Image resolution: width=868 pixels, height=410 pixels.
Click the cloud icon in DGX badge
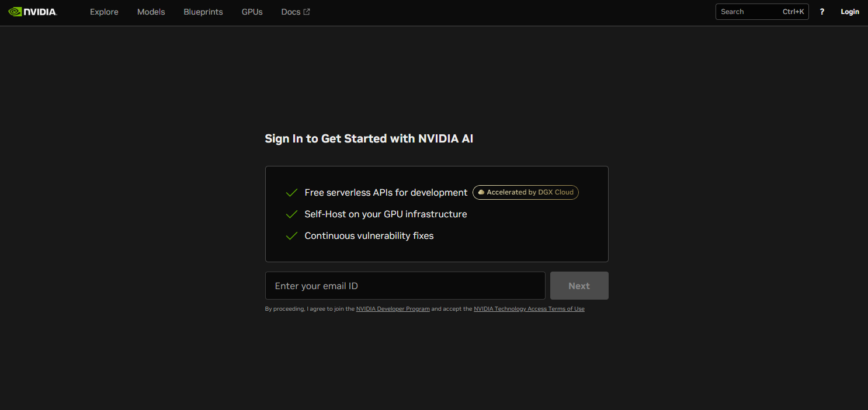point(481,192)
